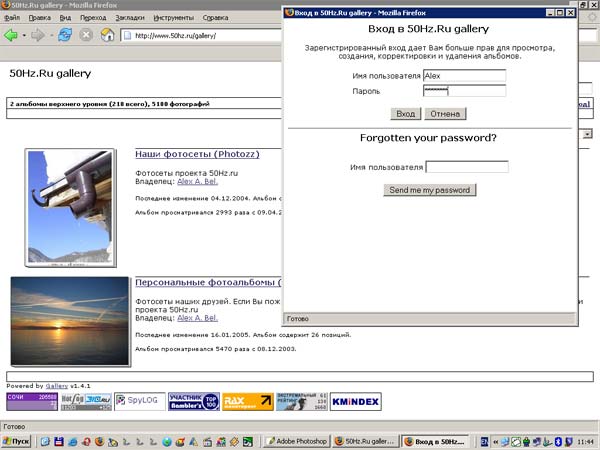Click the SpyLOG counter banner

[x=140, y=401]
